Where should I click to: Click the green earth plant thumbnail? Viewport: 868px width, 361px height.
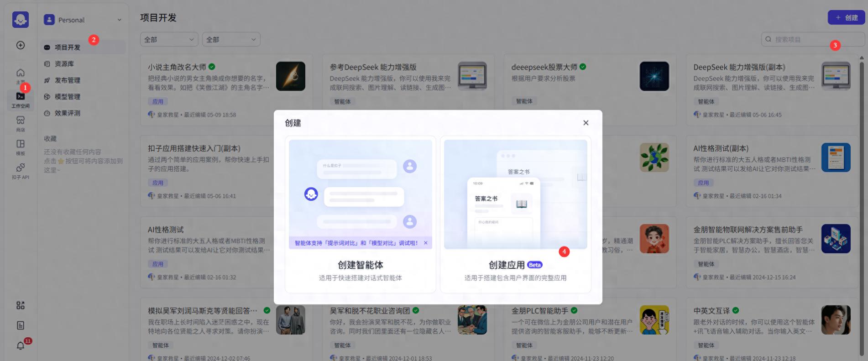click(654, 157)
